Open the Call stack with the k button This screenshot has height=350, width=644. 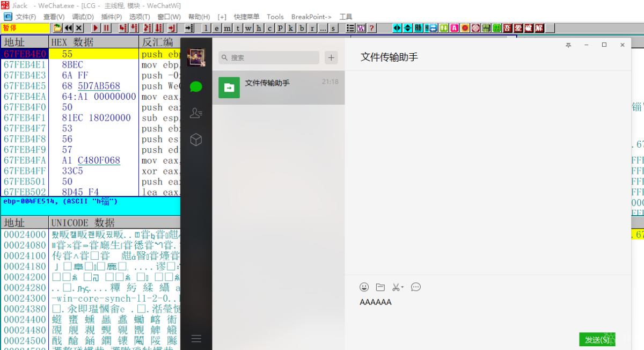click(x=290, y=28)
